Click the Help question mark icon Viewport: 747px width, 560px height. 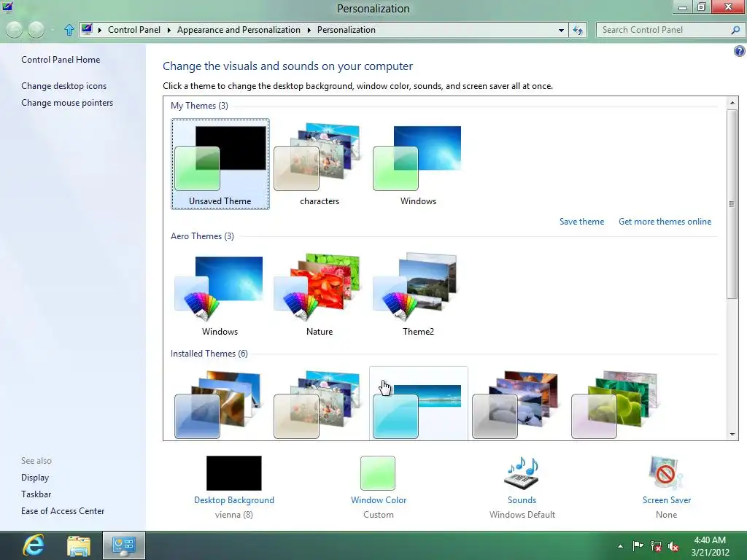point(740,52)
